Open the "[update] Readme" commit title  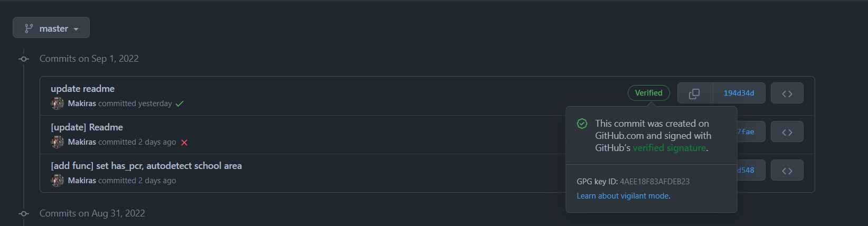pyautogui.click(x=87, y=127)
